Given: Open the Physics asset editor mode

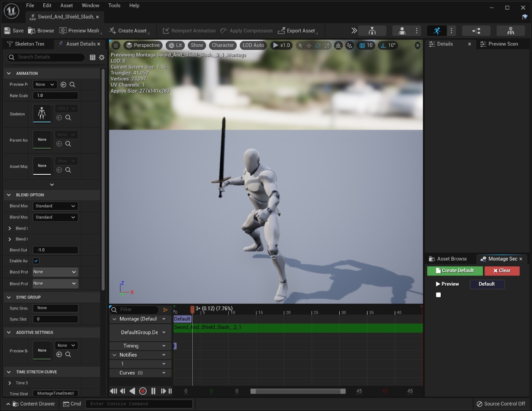Looking at the screenshot, I should (x=510, y=31).
